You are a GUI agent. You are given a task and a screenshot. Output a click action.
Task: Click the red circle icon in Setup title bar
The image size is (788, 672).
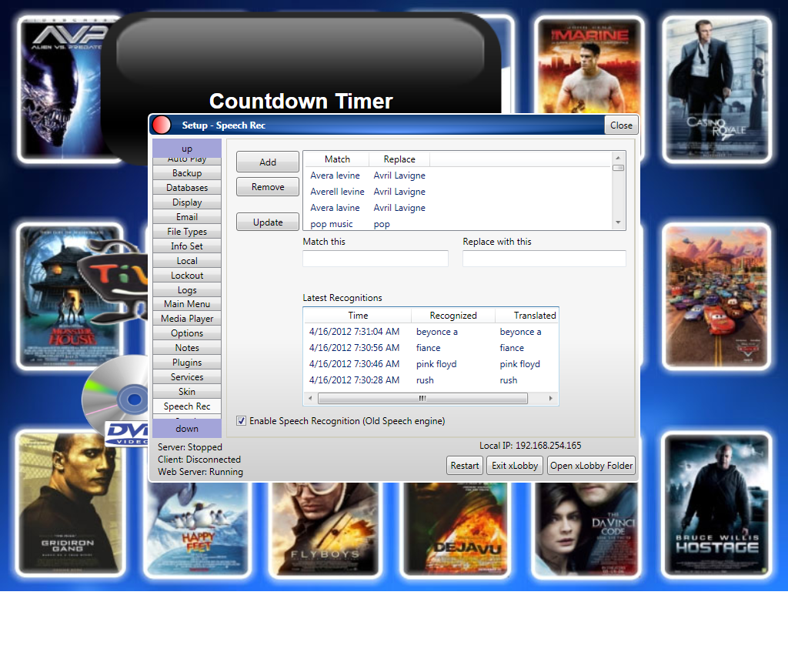(162, 125)
